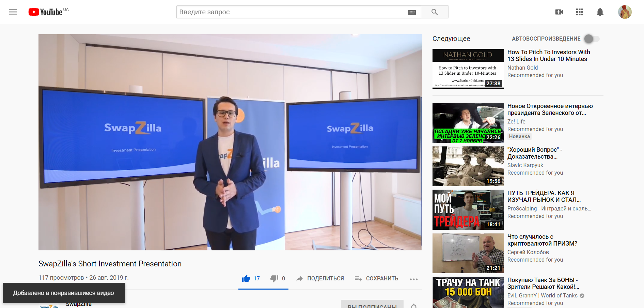Click Nathan Gold channel name

[x=522, y=68]
